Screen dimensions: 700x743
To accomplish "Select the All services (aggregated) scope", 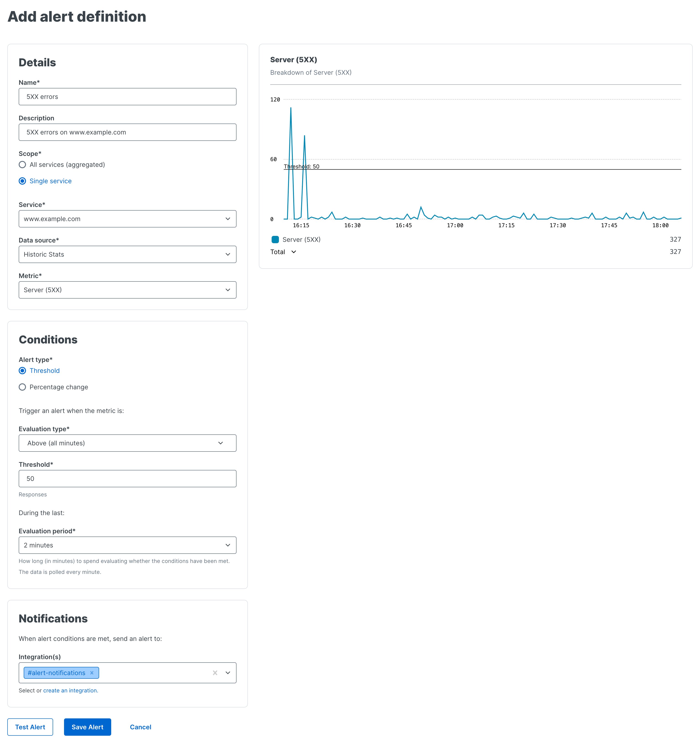I will 22,165.
